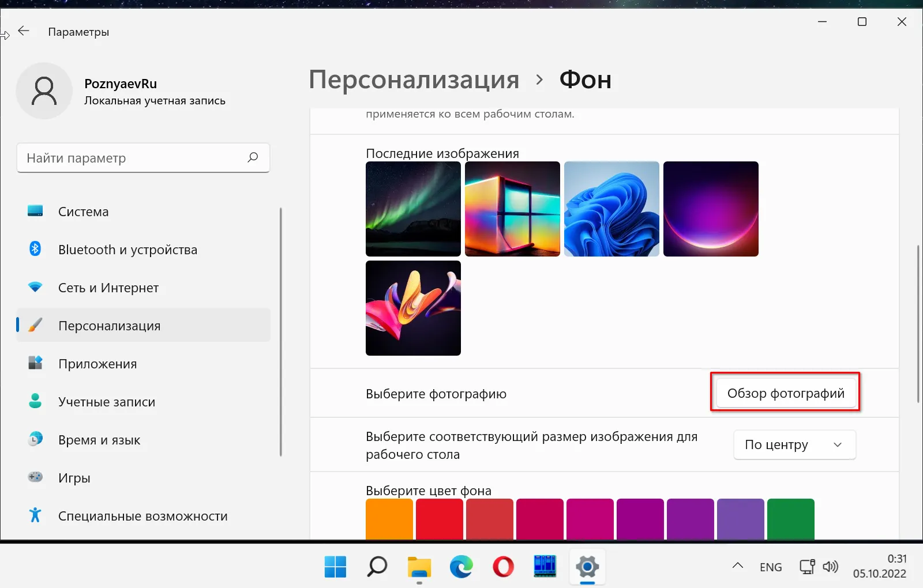
Task: Launch Microsoft Edge from taskbar
Action: click(461, 567)
